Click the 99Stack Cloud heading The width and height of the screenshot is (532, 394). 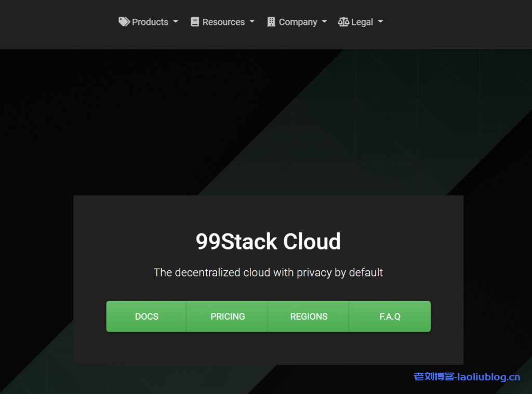[x=268, y=242]
